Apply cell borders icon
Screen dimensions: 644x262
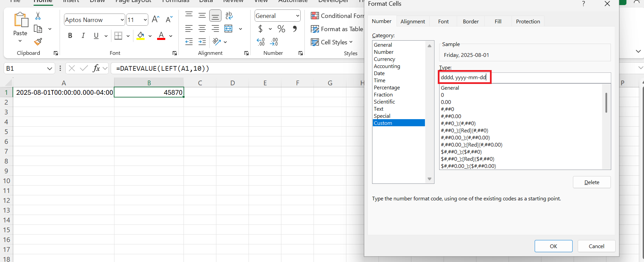(118, 36)
